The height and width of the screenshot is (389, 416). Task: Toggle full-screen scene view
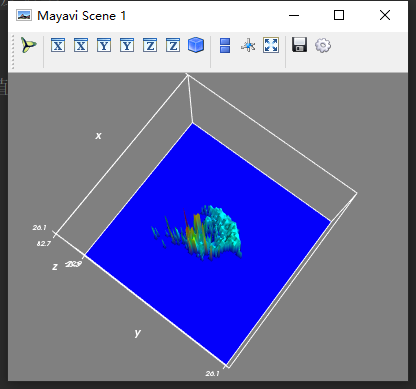(x=271, y=45)
